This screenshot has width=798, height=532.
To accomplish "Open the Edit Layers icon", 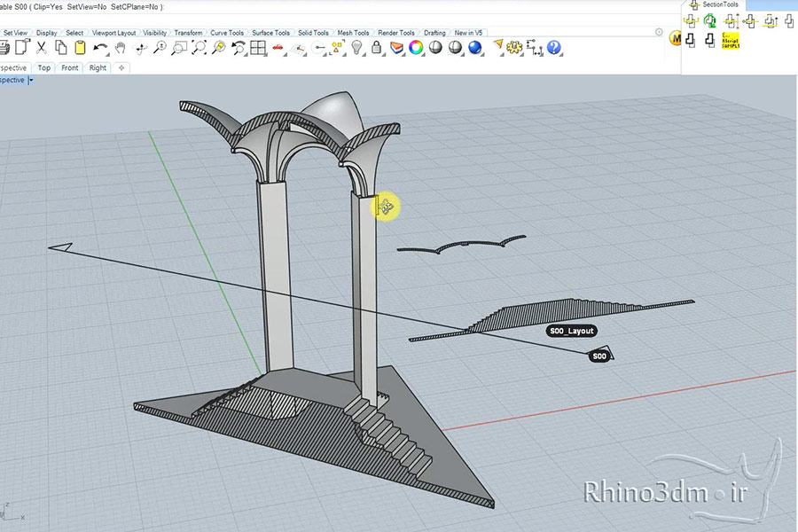I will coord(396,48).
